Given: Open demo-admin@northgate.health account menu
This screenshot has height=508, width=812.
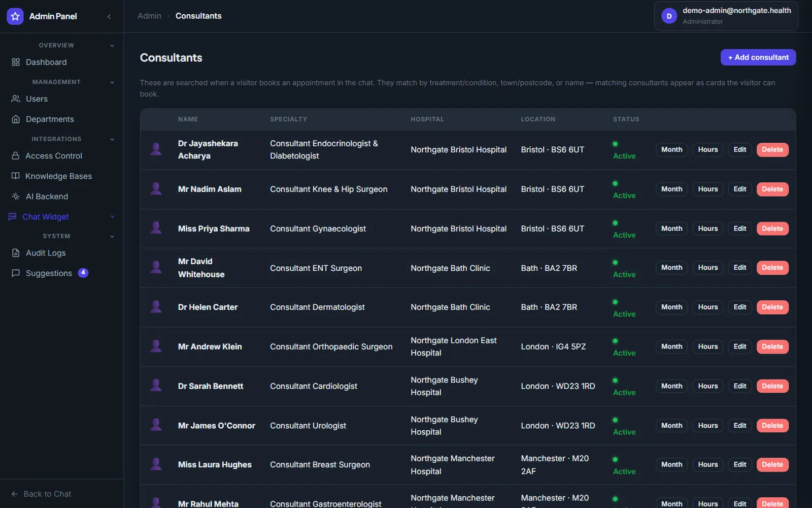Looking at the screenshot, I should point(726,16).
